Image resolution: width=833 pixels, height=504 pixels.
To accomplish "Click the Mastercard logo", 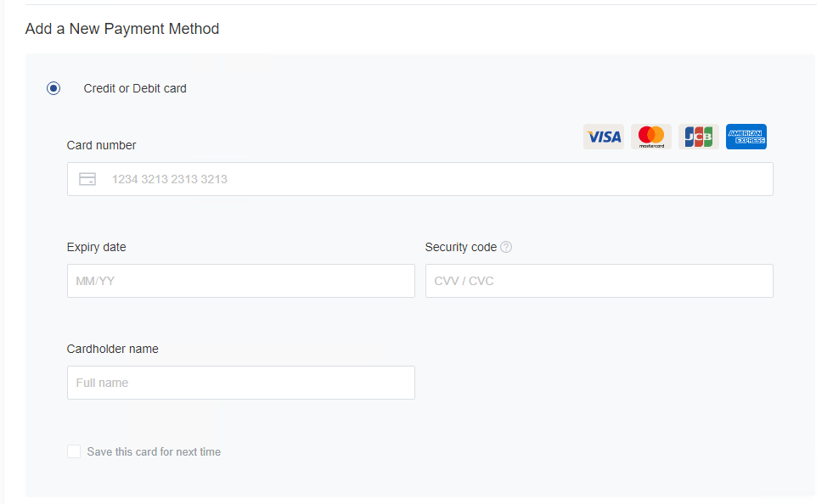I will pyautogui.click(x=651, y=137).
